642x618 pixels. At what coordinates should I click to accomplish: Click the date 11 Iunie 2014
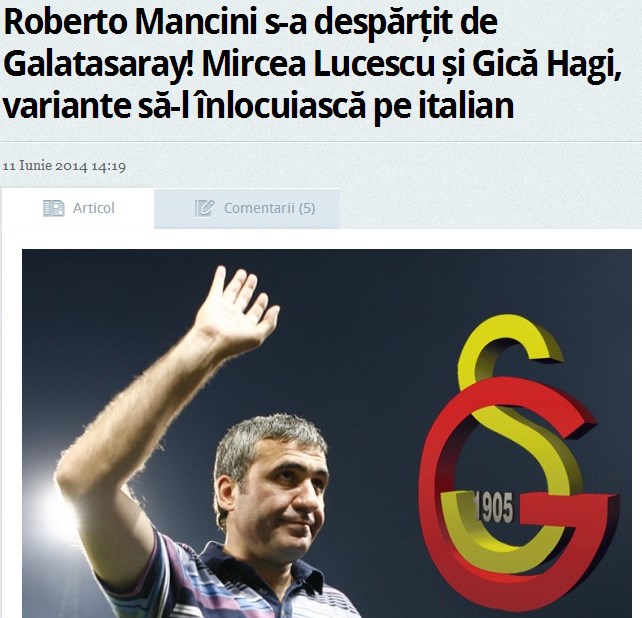(x=45, y=166)
